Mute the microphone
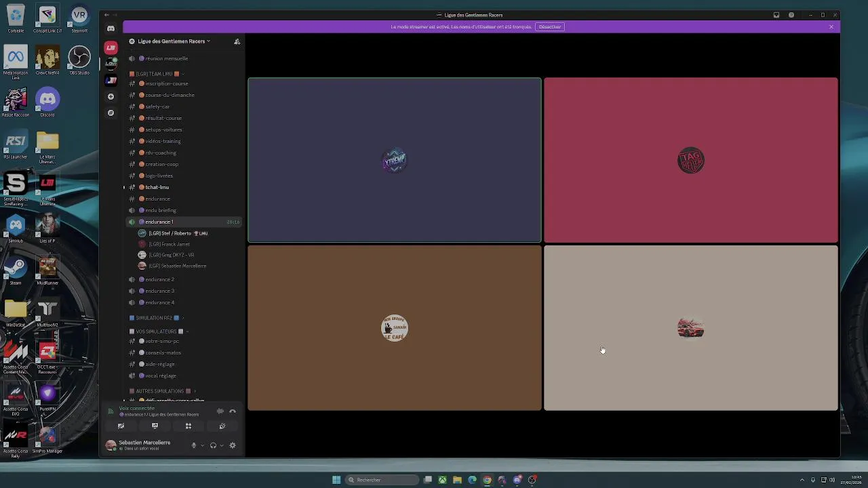This screenshot has width=868, height=488. tap(194, 445)
